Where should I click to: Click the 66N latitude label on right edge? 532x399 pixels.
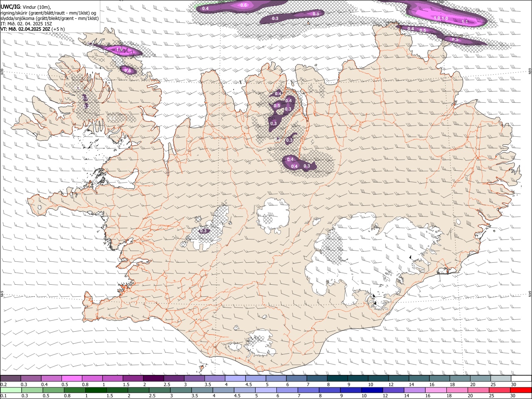[x=530, y=71]
